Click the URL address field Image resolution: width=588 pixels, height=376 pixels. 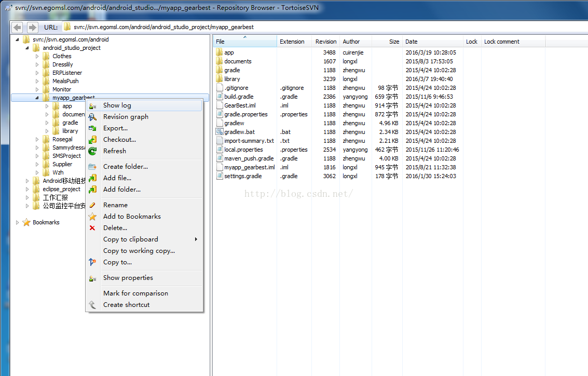(x=324, y=27)
